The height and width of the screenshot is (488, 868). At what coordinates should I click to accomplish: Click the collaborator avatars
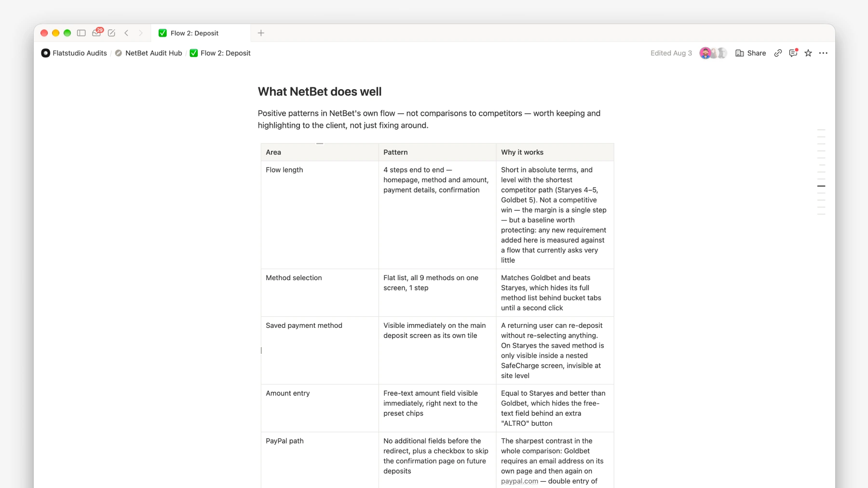(x=713, y=53)
